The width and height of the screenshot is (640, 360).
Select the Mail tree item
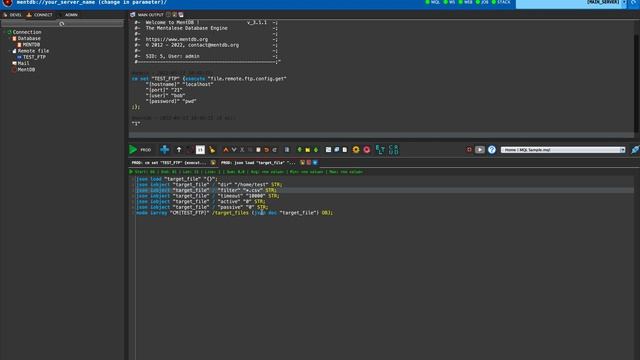23,63
